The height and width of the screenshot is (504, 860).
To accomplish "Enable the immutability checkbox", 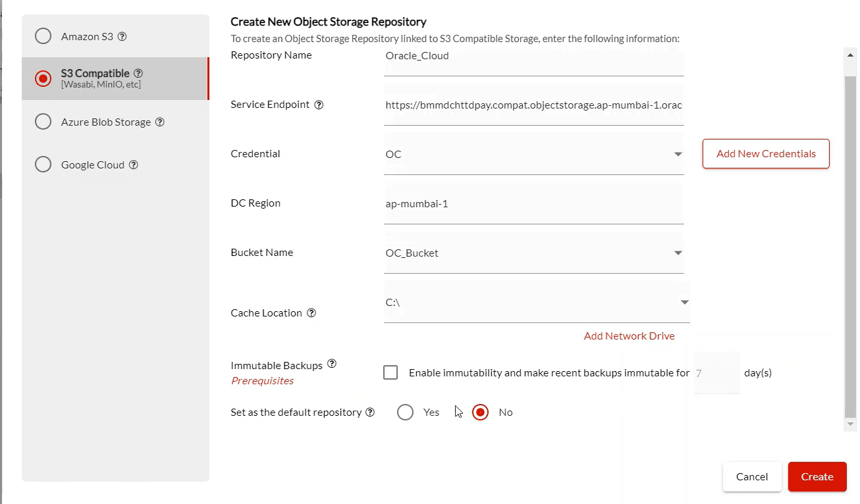I will [390, 372].
